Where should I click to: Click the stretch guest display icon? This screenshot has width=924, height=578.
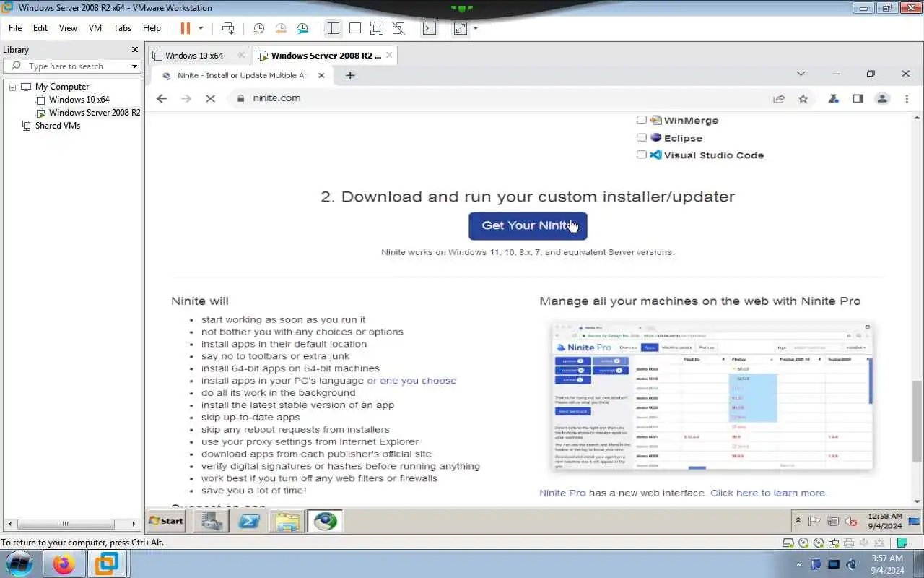[460, 28]
